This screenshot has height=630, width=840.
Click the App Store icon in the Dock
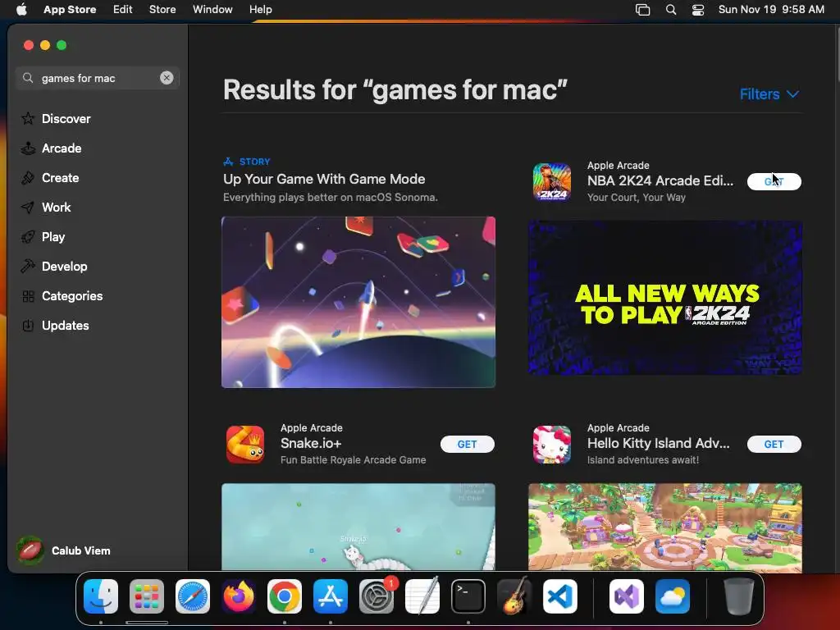331,596
